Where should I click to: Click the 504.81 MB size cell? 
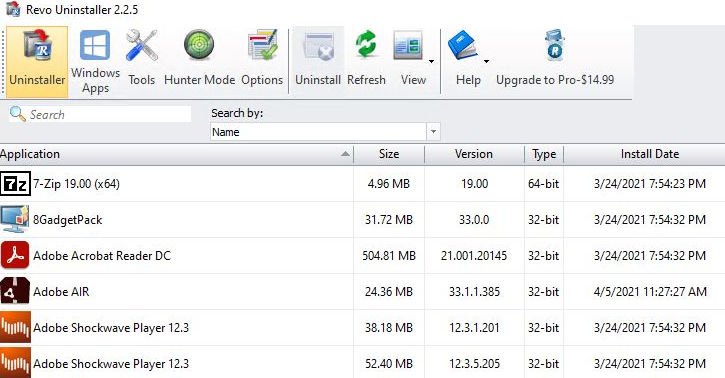[x=389, y=256]
